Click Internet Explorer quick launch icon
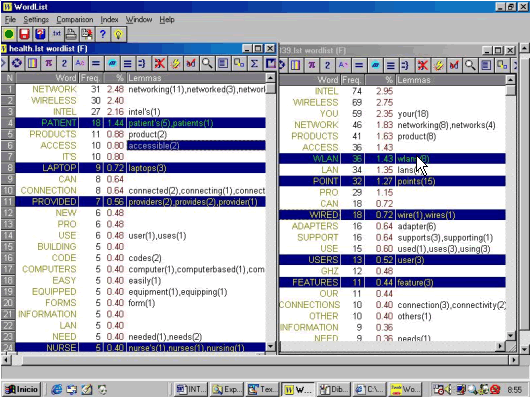The image size is (530, 397). pos(56,390)
